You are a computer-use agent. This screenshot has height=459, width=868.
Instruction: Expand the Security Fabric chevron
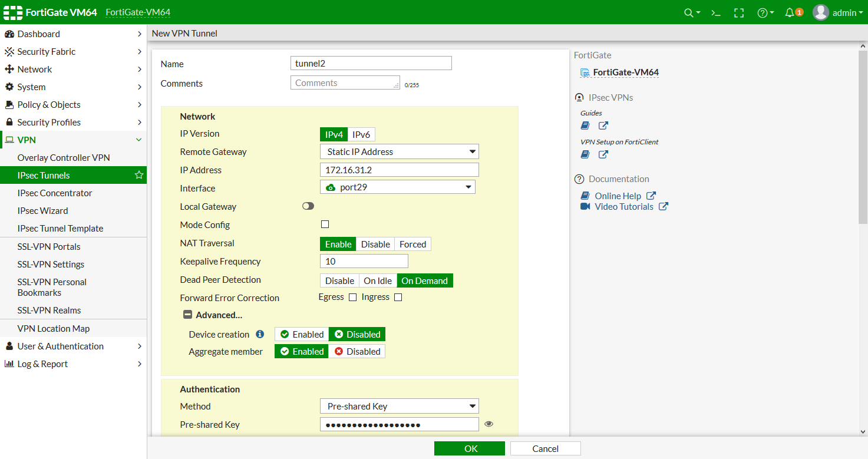tap(140, 52)
